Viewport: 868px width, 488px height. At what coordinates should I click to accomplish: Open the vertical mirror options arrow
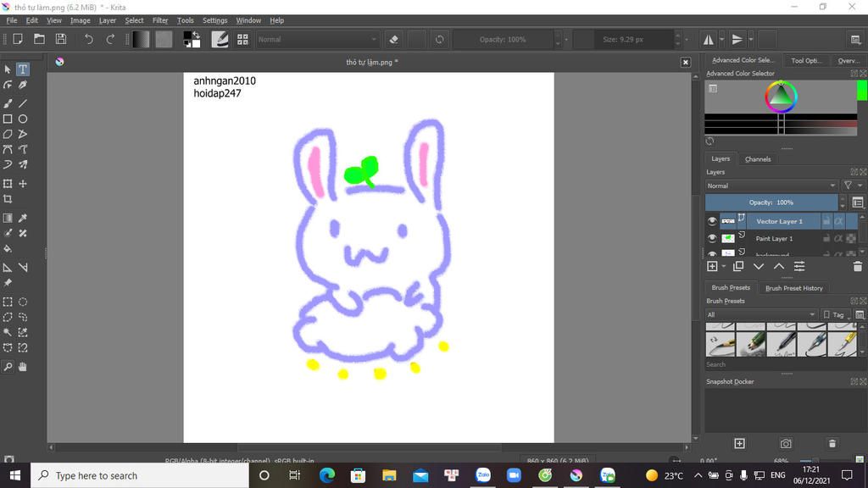(x=751, y=39)
